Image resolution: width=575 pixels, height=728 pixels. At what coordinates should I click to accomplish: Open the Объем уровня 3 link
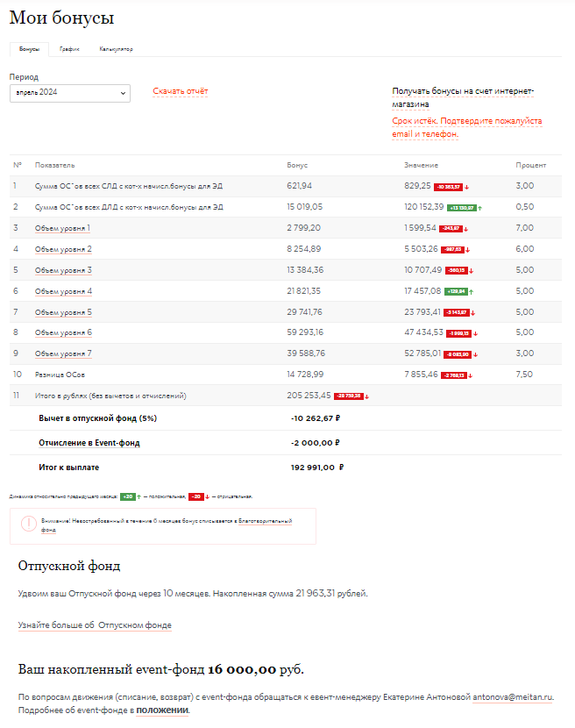pos(63,270)
